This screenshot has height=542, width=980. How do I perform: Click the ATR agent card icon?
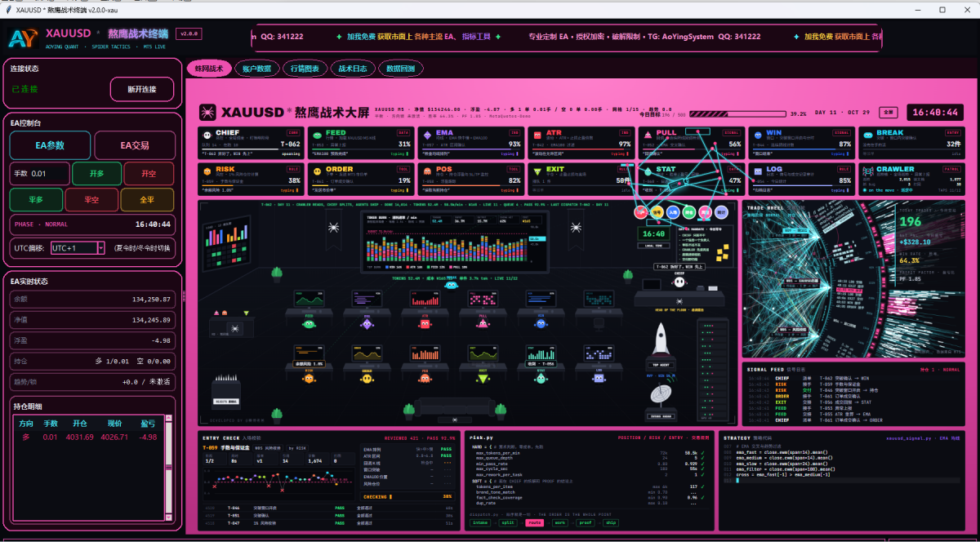click(x=537, y=135)
